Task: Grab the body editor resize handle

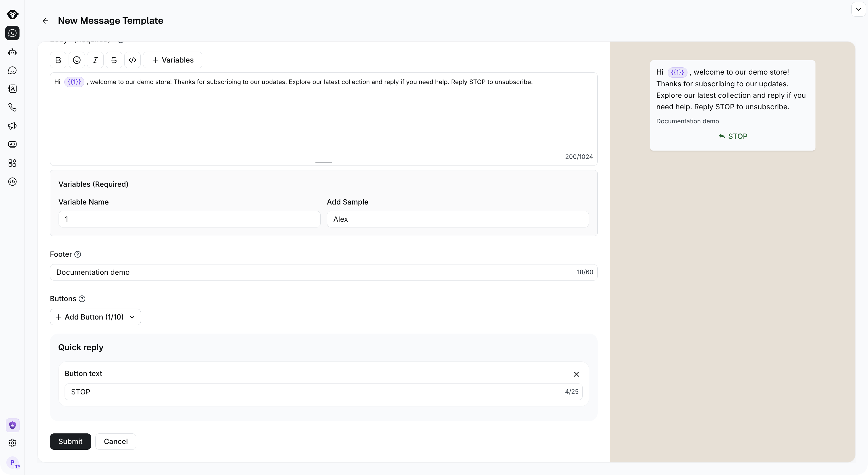Action: pos(323,162)
